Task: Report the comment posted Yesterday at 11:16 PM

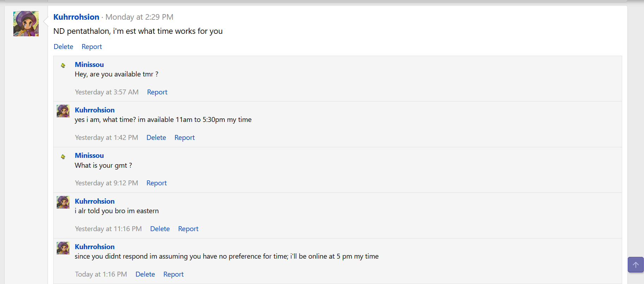Action: 188,229
